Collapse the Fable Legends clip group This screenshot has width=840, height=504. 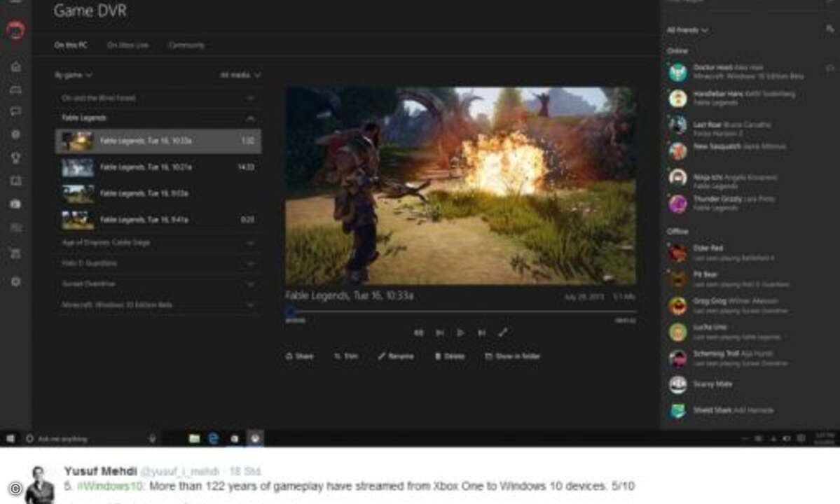[x=250, y=118]
